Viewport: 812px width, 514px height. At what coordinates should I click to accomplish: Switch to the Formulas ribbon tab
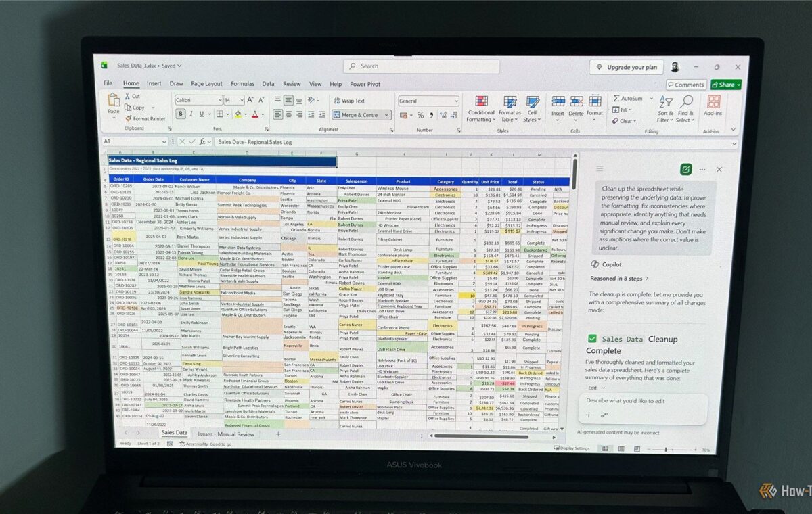coord(242,84)
